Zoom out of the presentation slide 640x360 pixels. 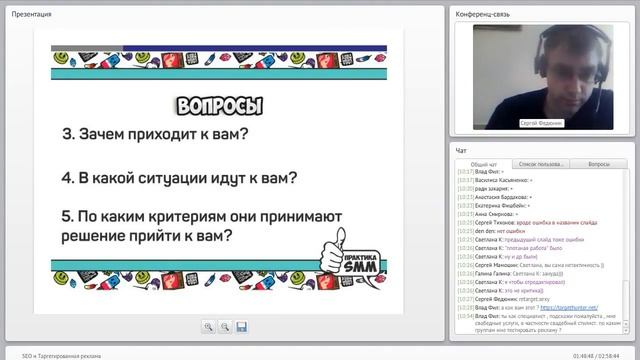pos(225,327)
